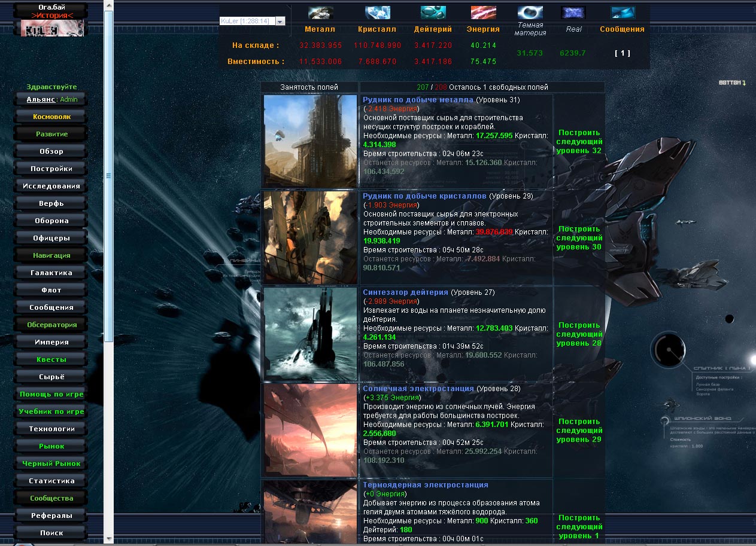
Task: Open Солнечная электростанция details link
Action: point(418,389)
